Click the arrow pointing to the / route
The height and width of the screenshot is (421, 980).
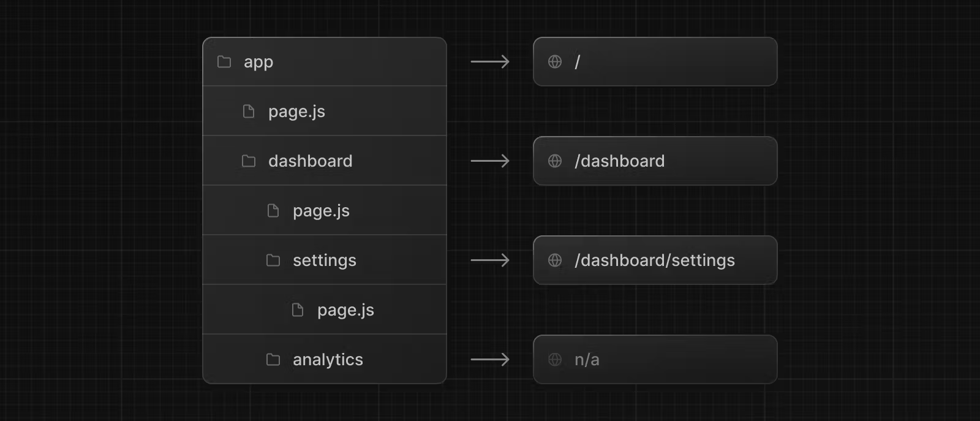(x=490, y=62)
